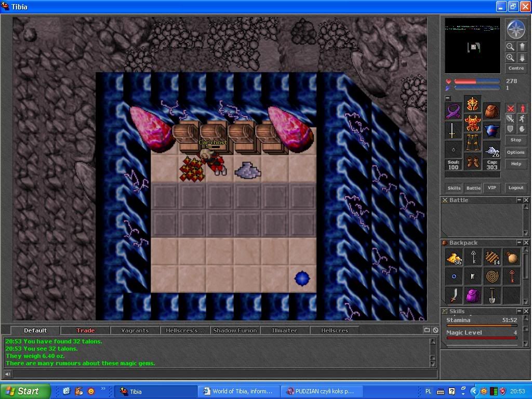This screenshot has height=399, width=532.
Task: Click the Logout button
Action: [x=516, y=188]
